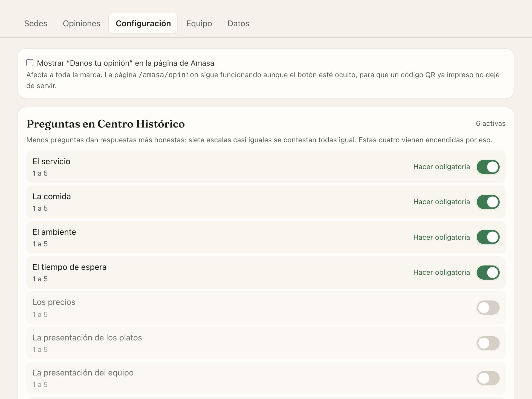Disable the La comida question toggle
This screenshot has height=399, width=532.
click(488, 202)
